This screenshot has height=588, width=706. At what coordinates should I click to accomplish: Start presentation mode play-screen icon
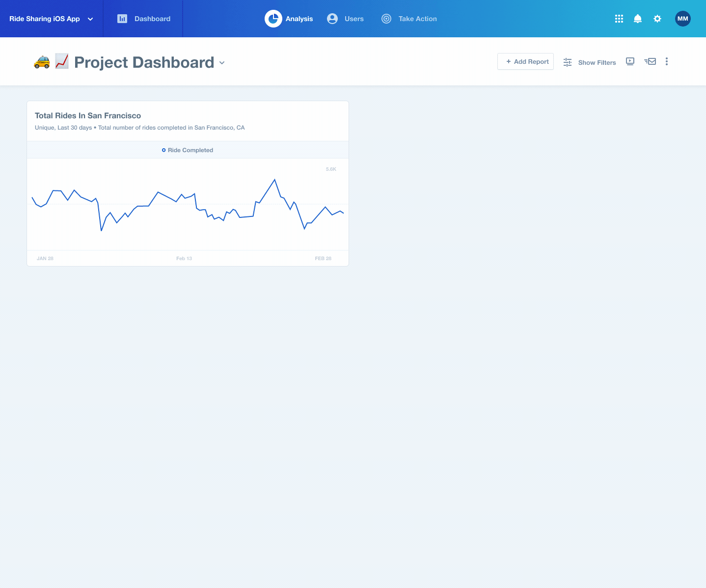tap(630, 61)
